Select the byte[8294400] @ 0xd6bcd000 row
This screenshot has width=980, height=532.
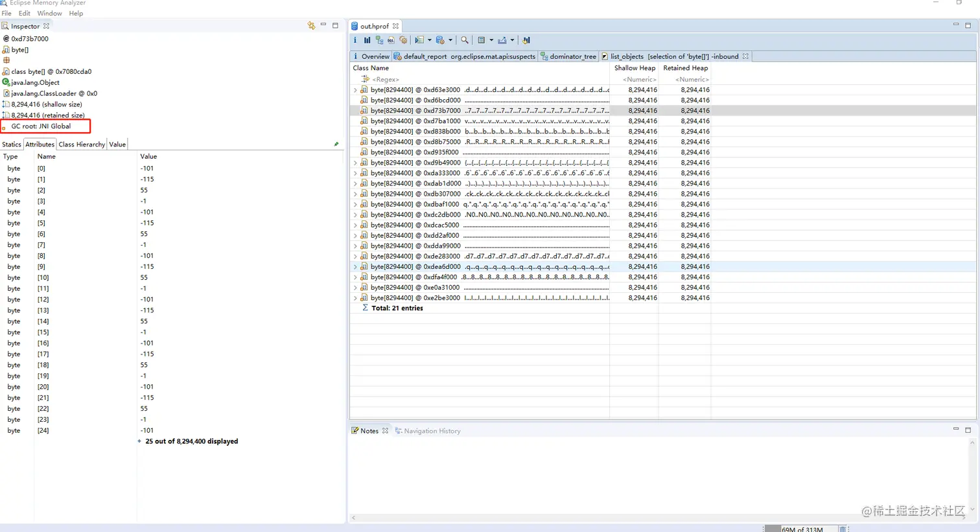tap(530, 100)
